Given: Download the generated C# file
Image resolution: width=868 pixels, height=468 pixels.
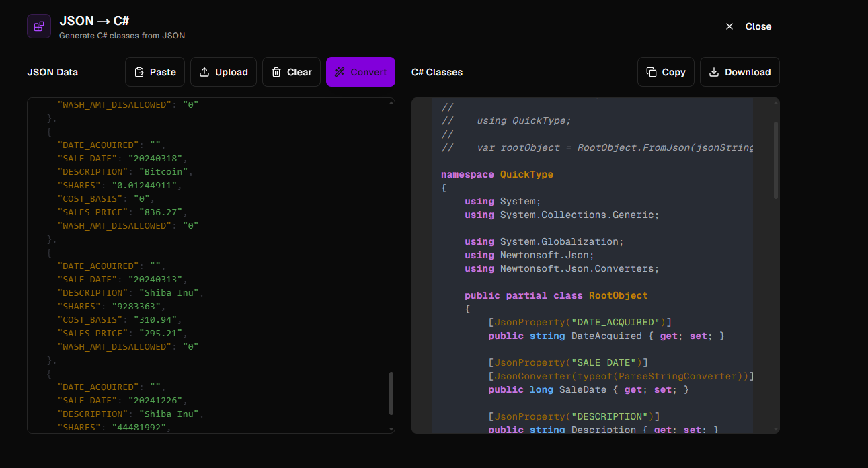Looking at the screenshot, I should (740, 72).
